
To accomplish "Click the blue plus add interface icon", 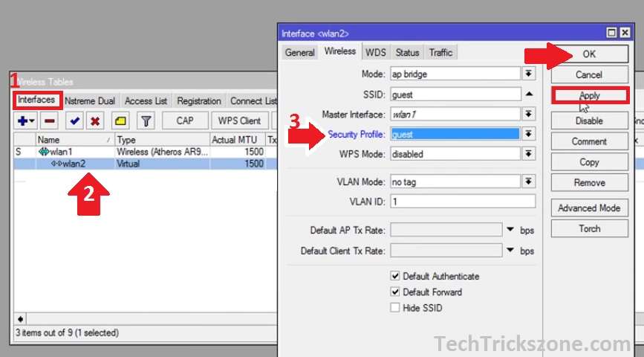I will coord(23,120).
